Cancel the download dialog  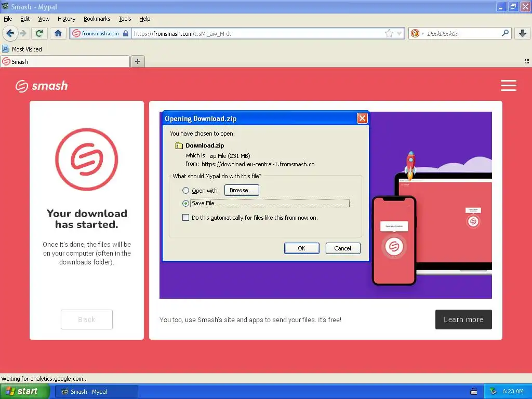(343, 248)
